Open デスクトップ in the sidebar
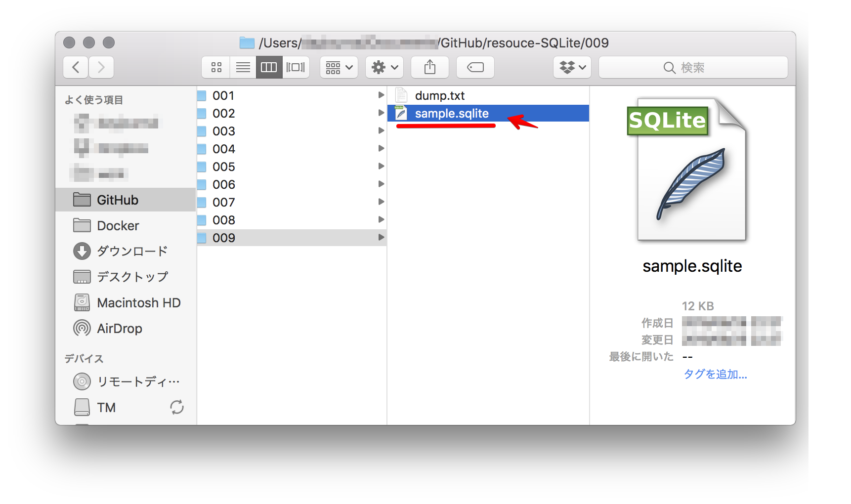Viewport: 851px width, 504px height. [126, 277]
